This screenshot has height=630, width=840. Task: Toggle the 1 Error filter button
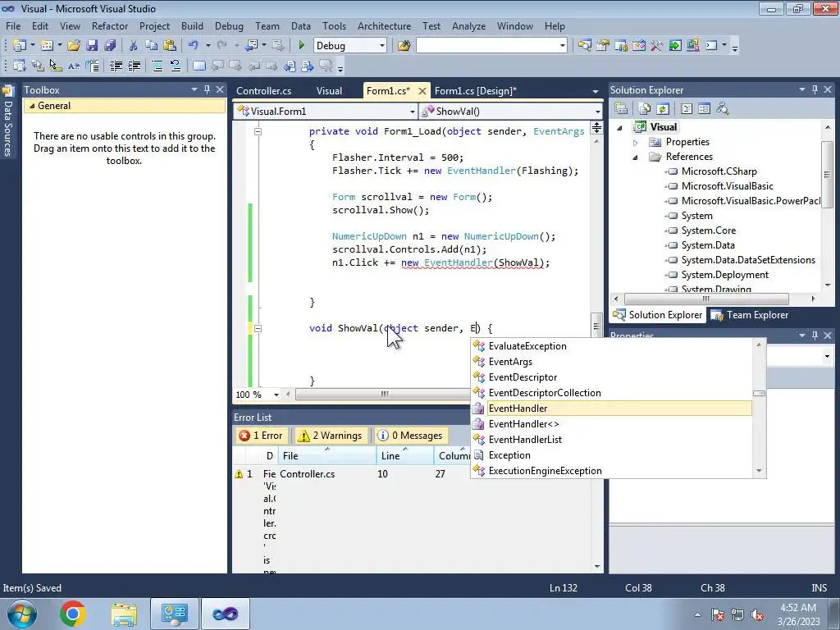coord(261,436)
